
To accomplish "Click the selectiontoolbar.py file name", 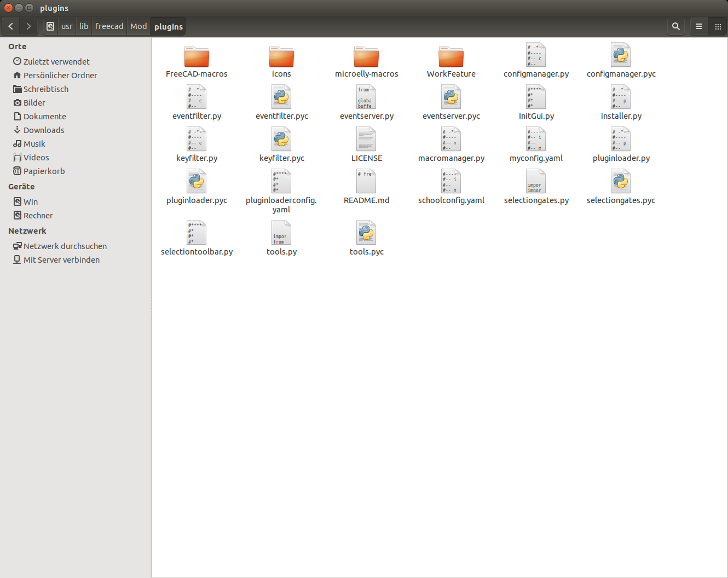I will tap(197, 252).
